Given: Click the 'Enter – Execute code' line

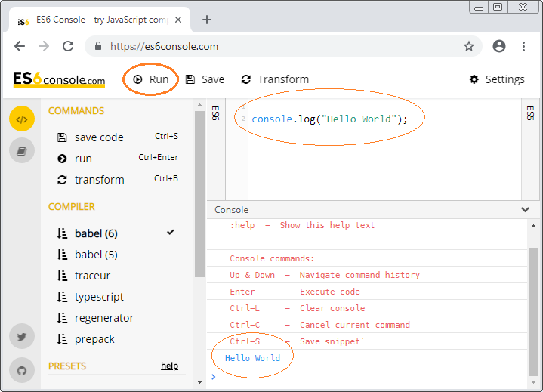Looking at the screenshot, I should pyautogui.click(x=295, y=292).
